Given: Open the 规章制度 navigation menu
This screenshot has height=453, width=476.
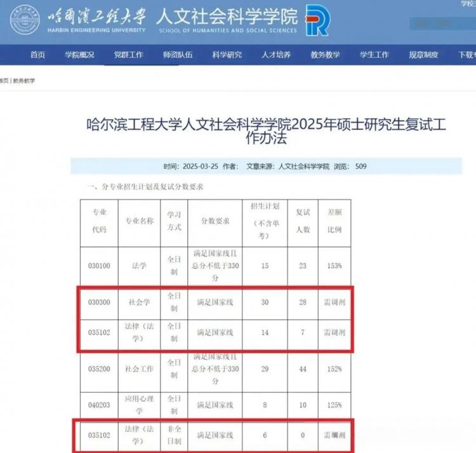Looking at the screenshot, I should (423, 55).
